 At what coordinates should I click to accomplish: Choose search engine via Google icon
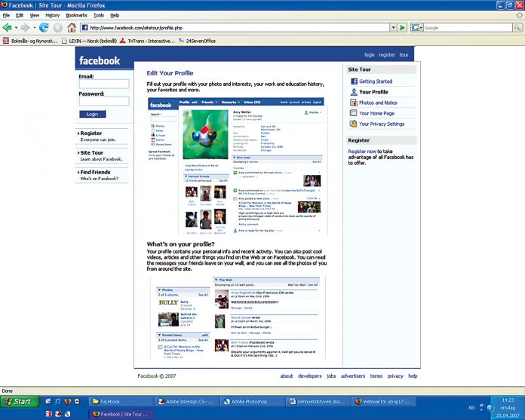pyautogui.click(x=416, y=28)
